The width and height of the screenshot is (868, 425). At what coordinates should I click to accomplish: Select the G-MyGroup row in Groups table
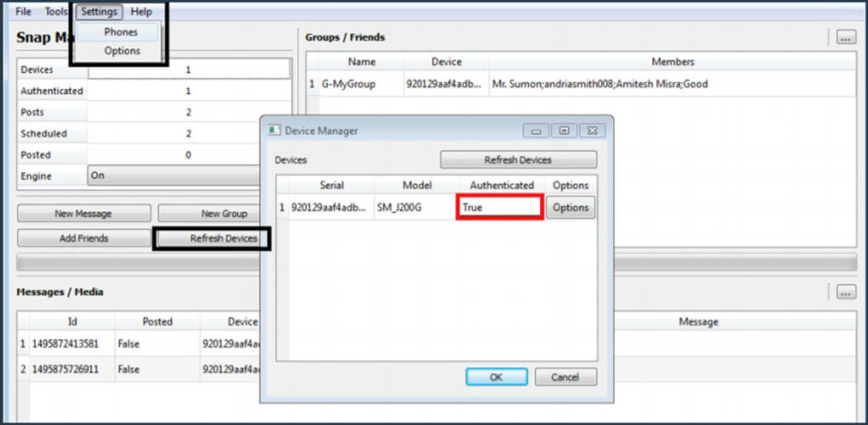coord(348,84)
